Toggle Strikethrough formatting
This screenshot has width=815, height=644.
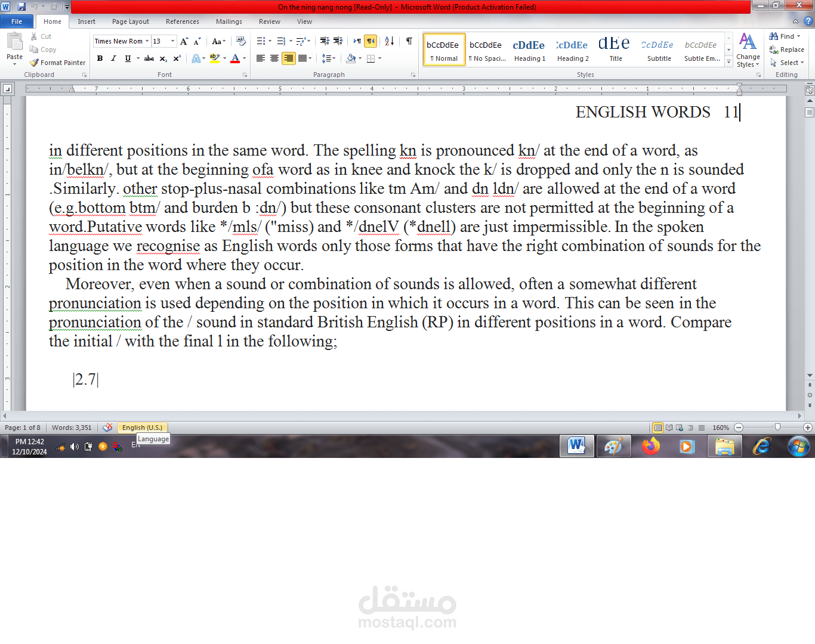[149, 58]
